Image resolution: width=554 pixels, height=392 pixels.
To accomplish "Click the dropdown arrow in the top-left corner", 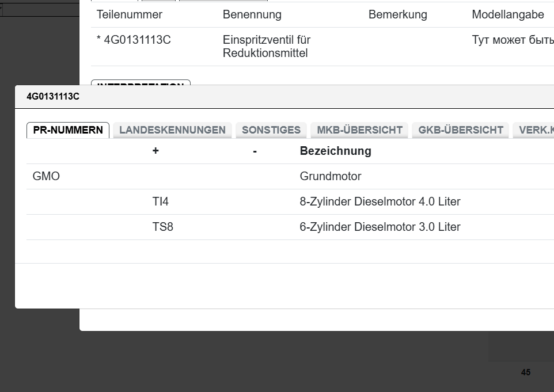I will coord(2,7).
